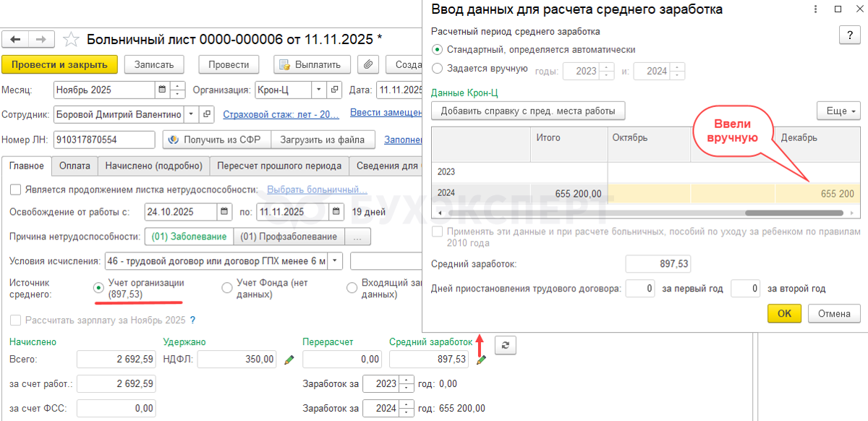Select Стандартный, определяется автоматически radio
Screen dimensions: 868x421
click(436, 50)
